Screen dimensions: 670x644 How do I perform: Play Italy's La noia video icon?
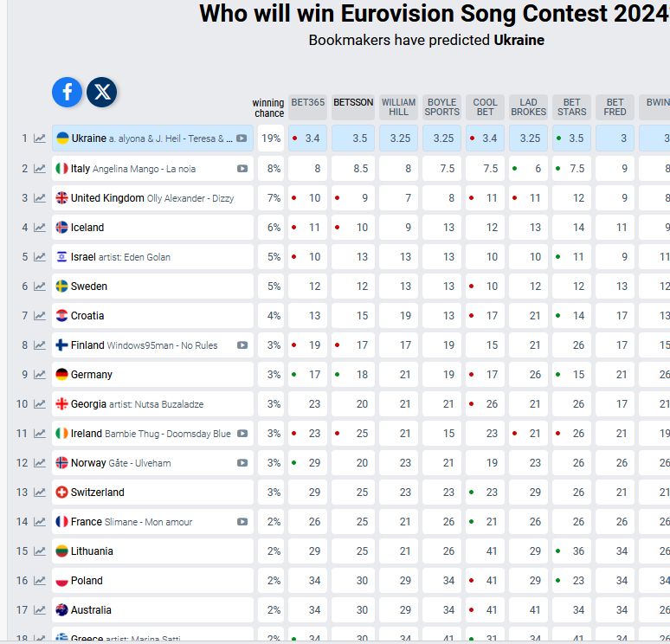tap(242, 169)
